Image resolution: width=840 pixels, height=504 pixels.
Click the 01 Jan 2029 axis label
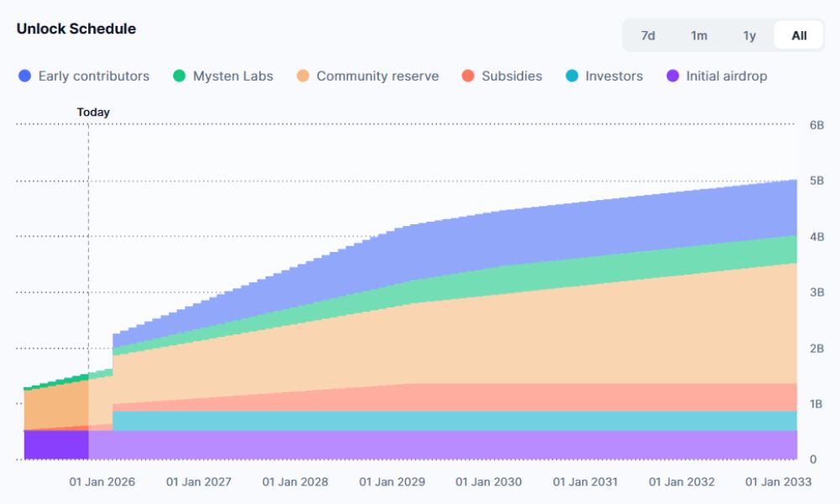coord(392,482)
